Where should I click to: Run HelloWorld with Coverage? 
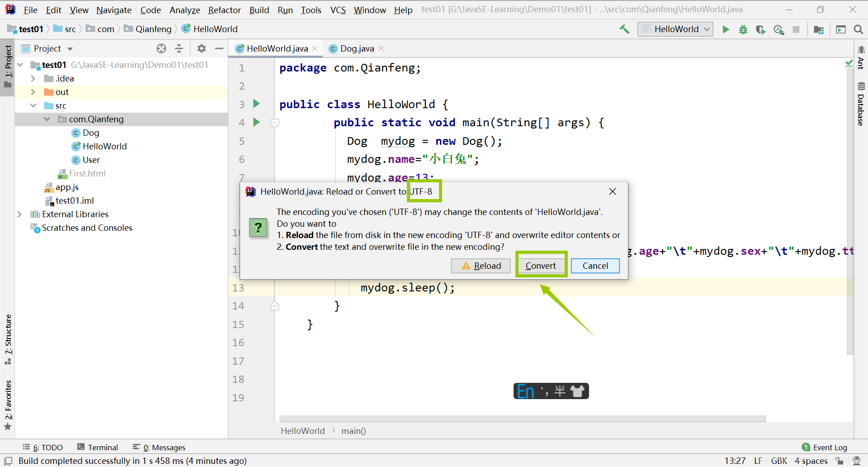[x=761, y=29]
